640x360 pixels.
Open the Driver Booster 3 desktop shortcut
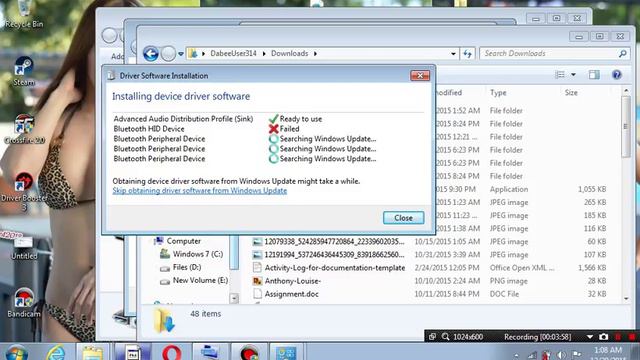point(24,192)
